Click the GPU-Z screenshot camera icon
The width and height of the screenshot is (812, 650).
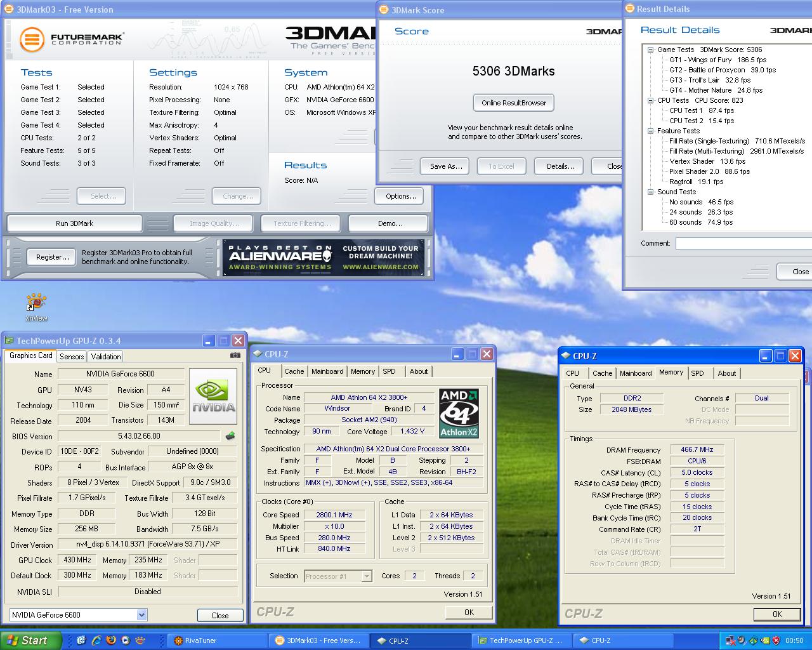point(235,355)
